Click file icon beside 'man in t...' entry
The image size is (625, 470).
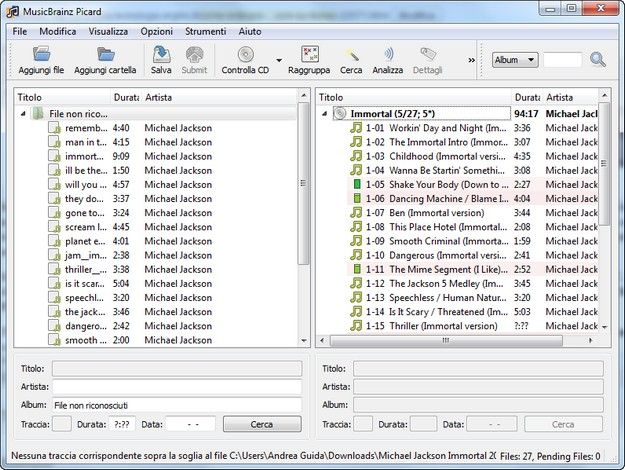click(55, 142)
